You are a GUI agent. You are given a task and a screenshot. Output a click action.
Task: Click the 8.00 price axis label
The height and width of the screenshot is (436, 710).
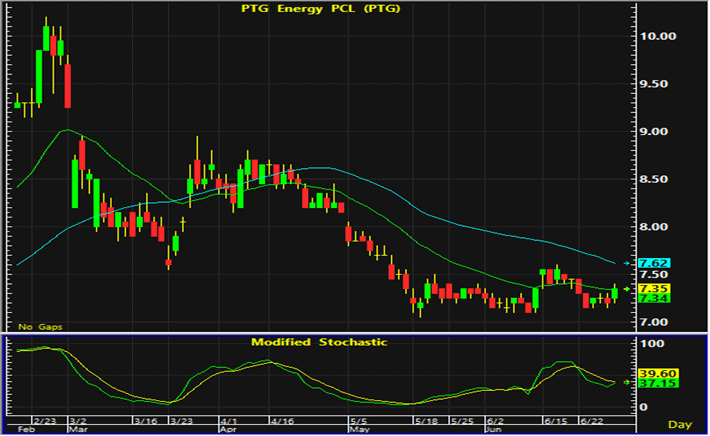[x=654, y=226]
